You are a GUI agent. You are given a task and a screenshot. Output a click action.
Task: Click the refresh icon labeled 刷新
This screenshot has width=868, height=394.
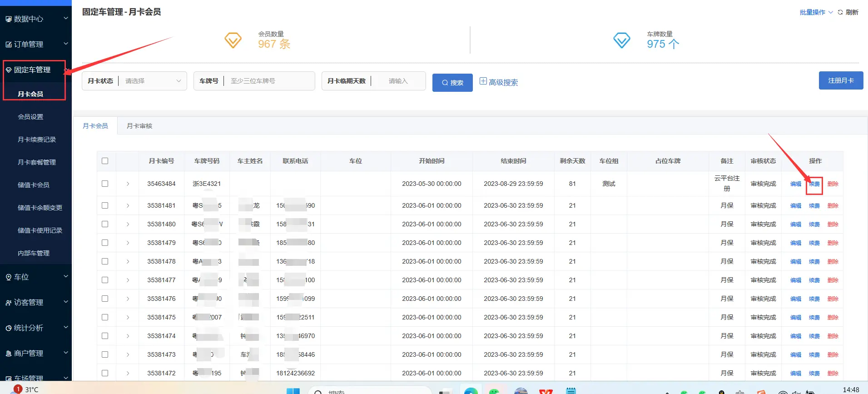(840, 12)
